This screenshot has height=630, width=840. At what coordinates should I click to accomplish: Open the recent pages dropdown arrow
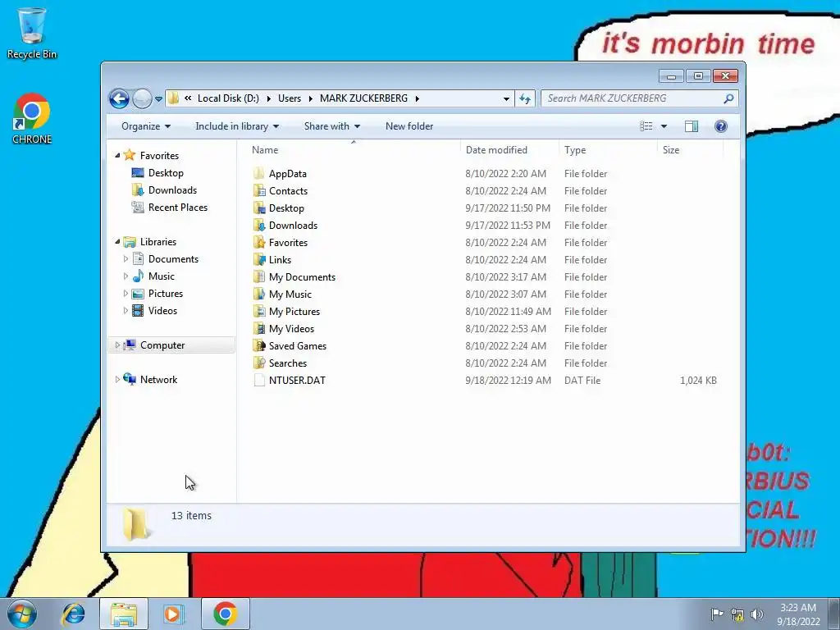pyautogui.click(x=158, y=99)
